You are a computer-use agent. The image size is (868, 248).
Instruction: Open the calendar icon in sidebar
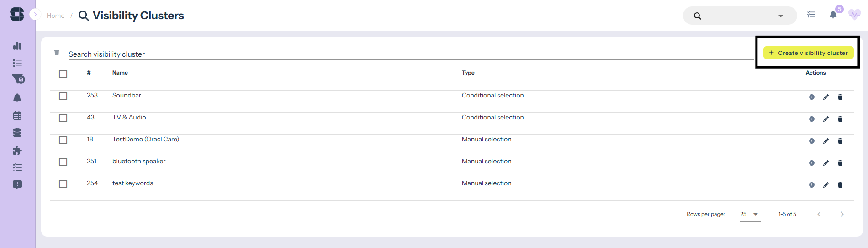click(x=17, y=115)
